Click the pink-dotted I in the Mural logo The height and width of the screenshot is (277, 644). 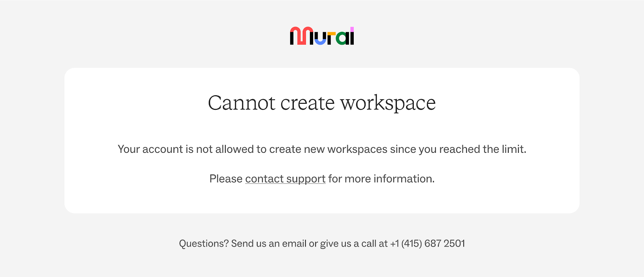(352, 36)
